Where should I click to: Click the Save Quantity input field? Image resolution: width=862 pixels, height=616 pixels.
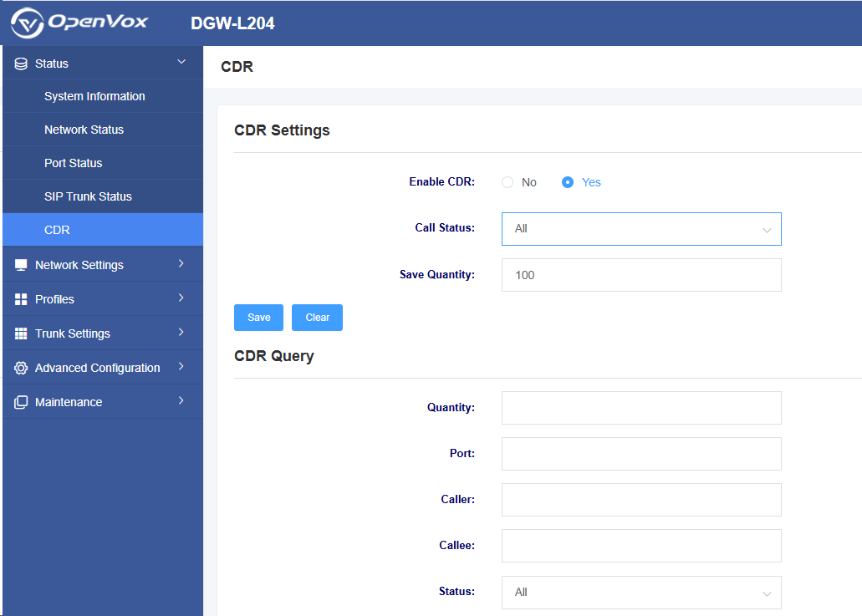[x=641, y=275]
